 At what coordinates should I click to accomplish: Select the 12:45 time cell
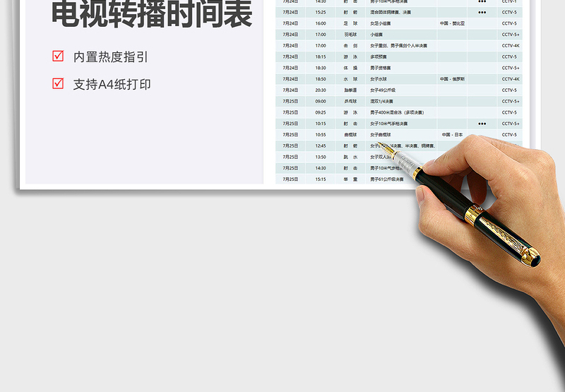[321, 146]
